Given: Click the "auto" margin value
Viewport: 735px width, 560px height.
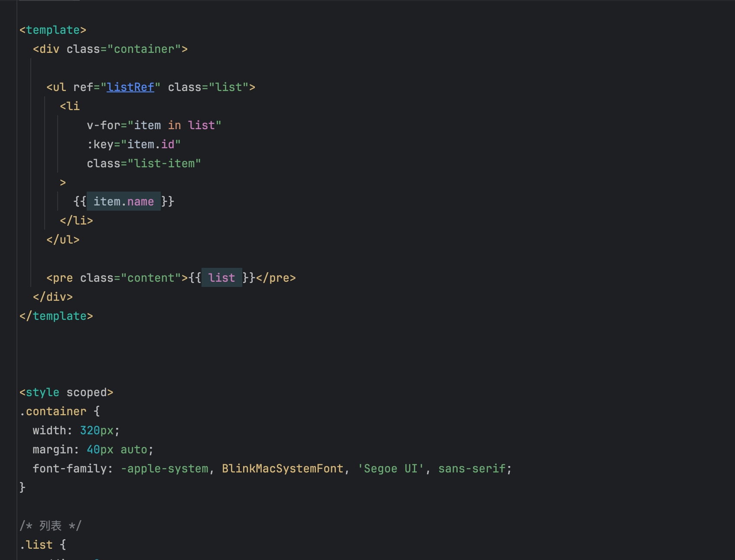Looking at the screenshot, I should pyautogui.click(x=134, y=449).
